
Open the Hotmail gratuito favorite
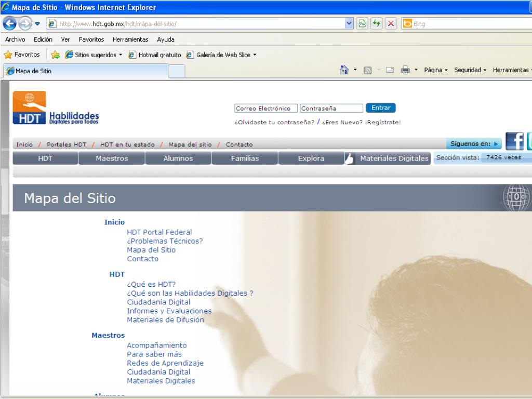click(155, 55)
